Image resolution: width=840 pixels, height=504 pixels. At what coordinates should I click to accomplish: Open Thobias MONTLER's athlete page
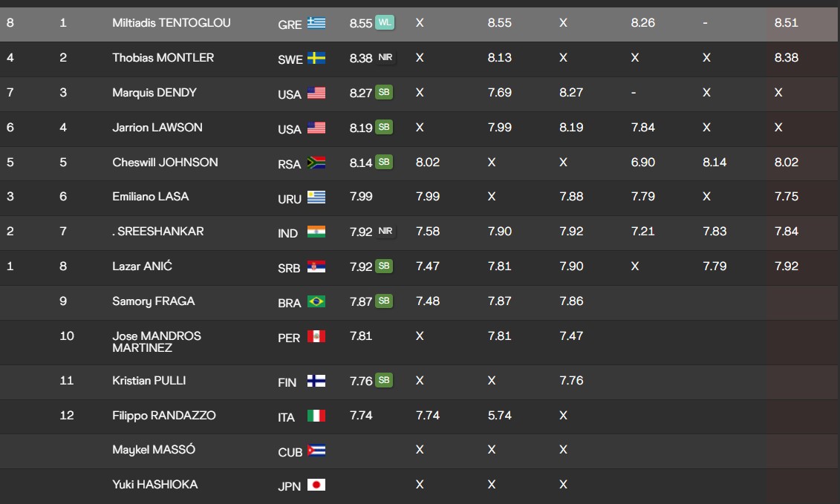coord(163,58)
